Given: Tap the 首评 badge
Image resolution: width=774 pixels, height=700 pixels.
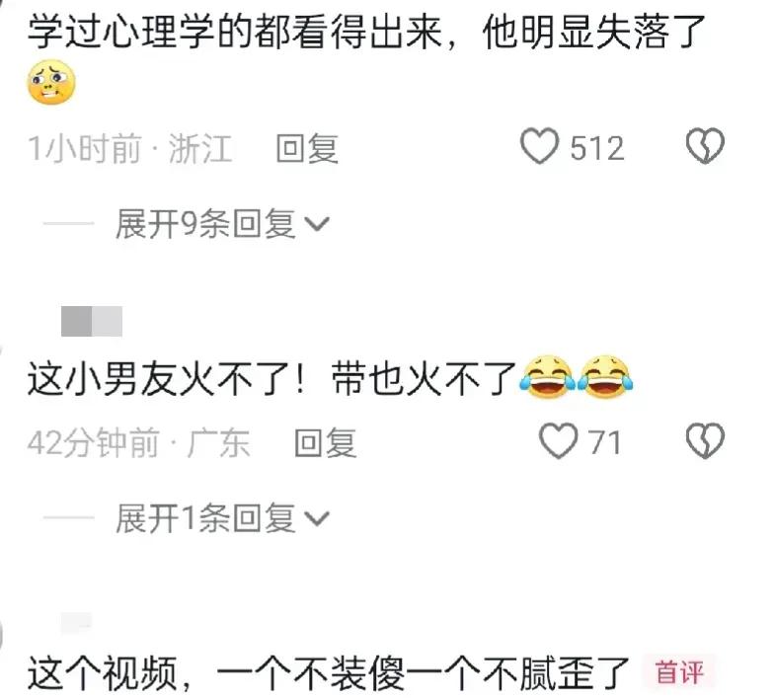Looking at the screenshot, I should (x=679, y=671).
